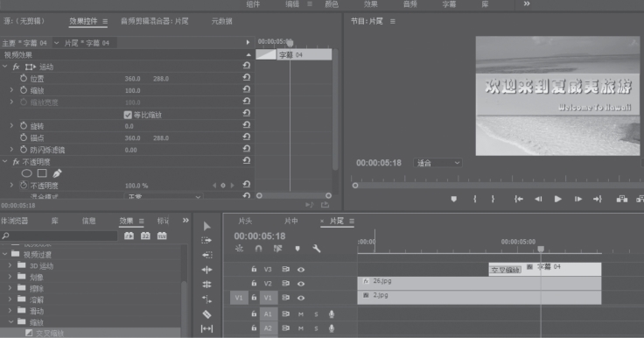Toggle sync lock on track V2
Image resolution: width=644 pixels, height=338 pixels.
[x=285, y=284]
